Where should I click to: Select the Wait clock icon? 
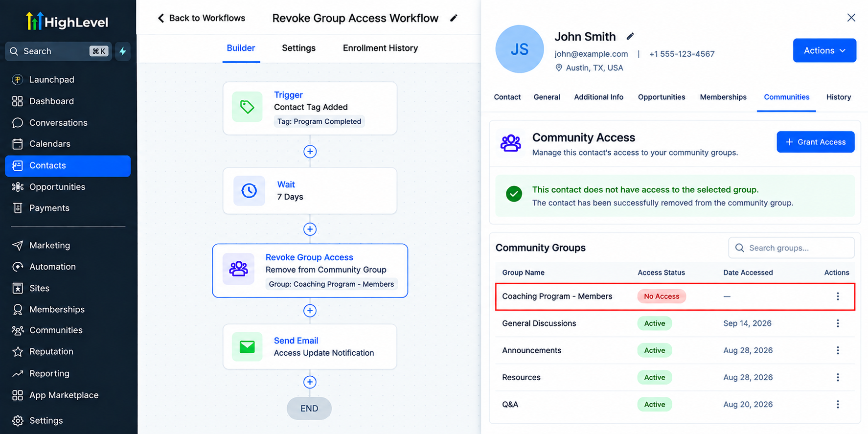click(x=249, y=190)
